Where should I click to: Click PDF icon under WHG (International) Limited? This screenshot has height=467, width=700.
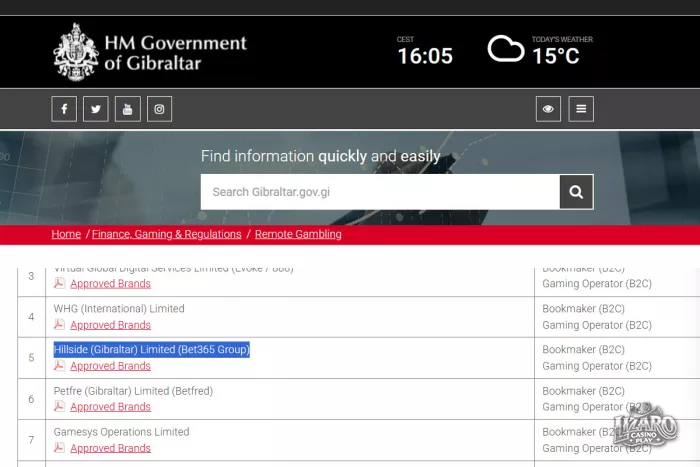(59, 325)
